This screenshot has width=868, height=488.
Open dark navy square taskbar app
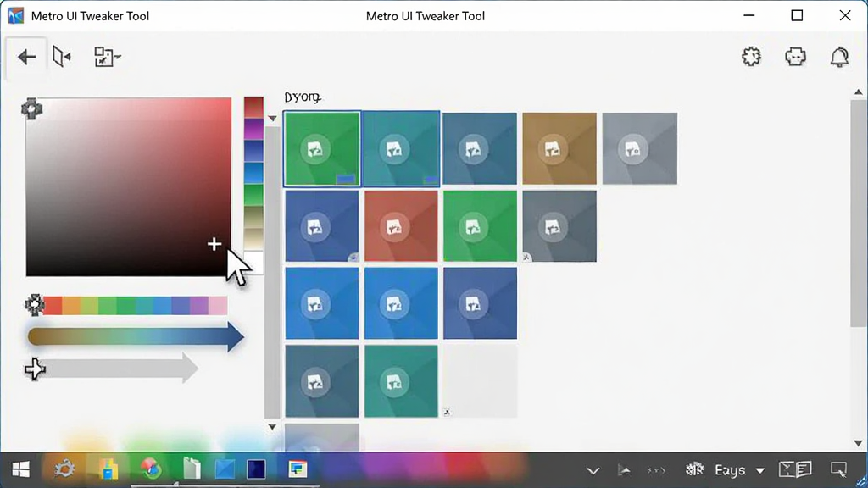[256, 469]
